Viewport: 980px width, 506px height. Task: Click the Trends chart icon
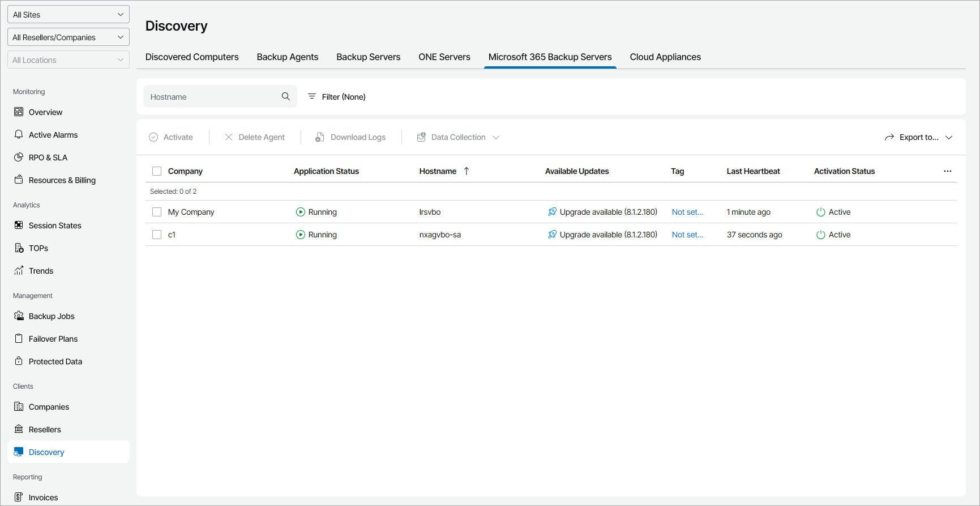19,271
